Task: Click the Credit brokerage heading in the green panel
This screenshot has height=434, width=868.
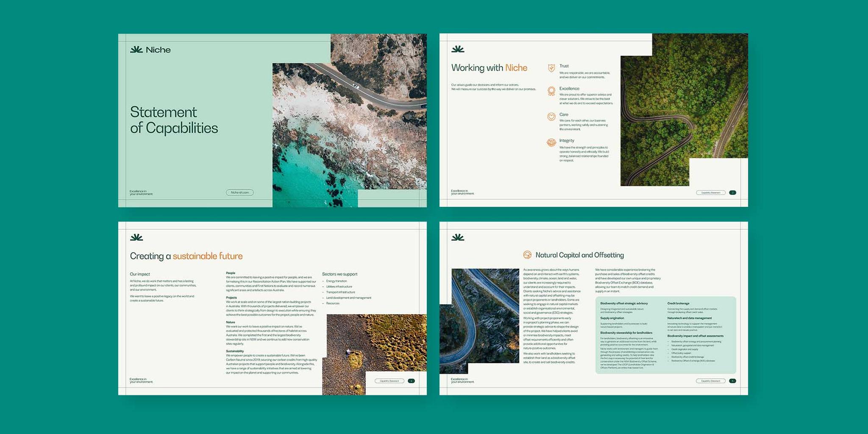Action: pyautogui.click(x=678, y=303)
